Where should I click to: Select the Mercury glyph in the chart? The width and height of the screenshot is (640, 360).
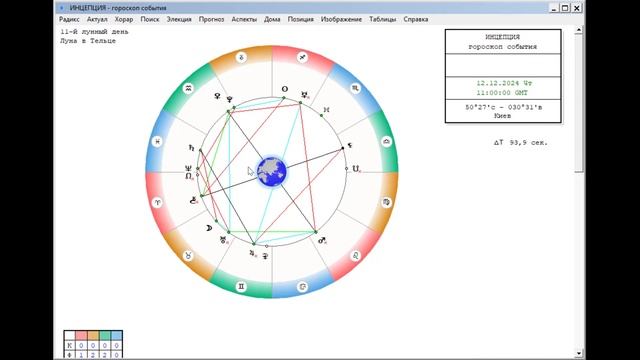click(305, 95)
